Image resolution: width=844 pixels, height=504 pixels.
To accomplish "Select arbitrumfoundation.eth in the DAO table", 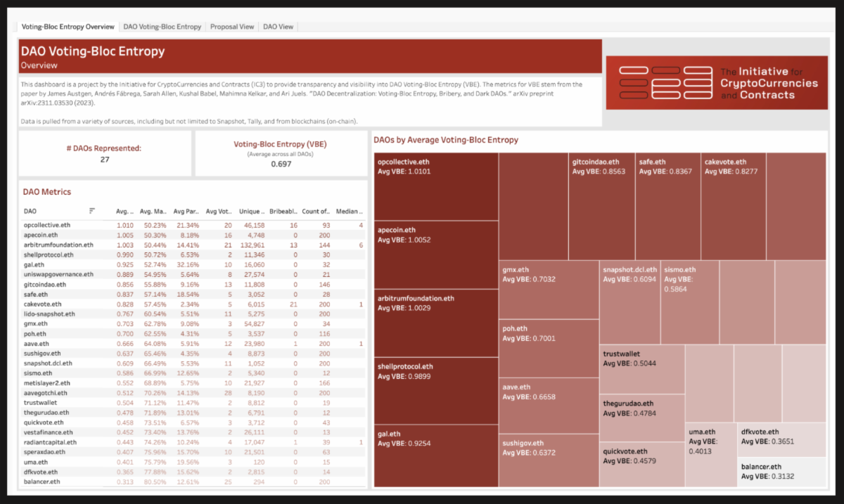I will (58, 245).
